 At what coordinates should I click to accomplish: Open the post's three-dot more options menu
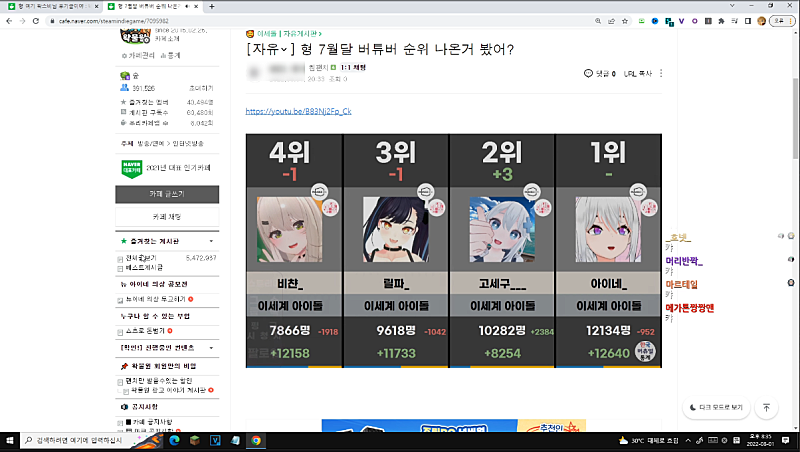(661, 73)
